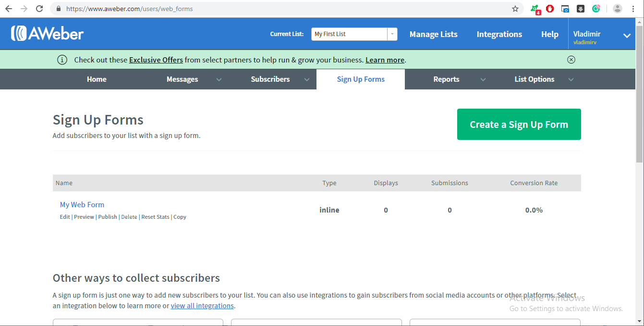This screenshot has width=644, height=326.
Task: Open the Chrome three-dot menu
Action: tap(633, 8)
